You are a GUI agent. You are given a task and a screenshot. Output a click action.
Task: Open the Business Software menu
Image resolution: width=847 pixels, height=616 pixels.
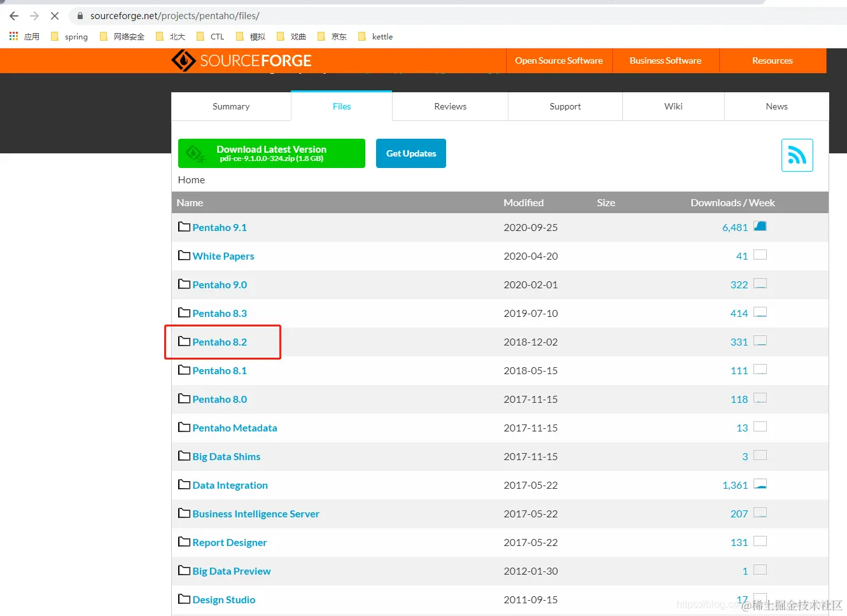pos(666,60)
